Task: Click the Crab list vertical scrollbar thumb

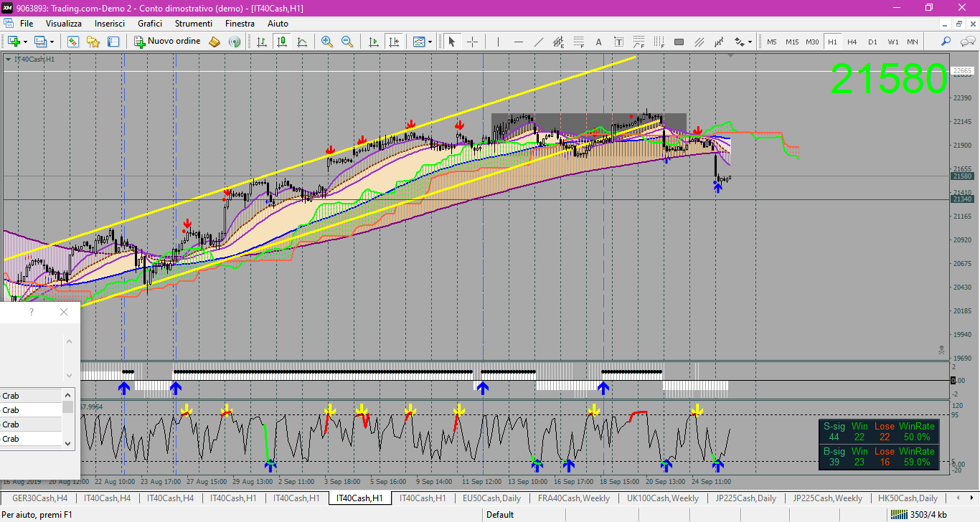Action: point(69,407)
